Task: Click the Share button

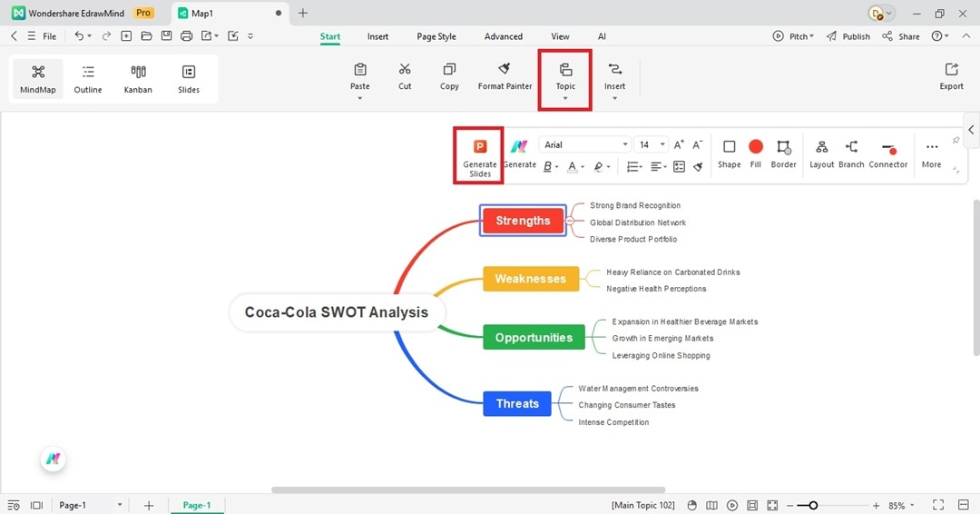Action: [901, 36]
